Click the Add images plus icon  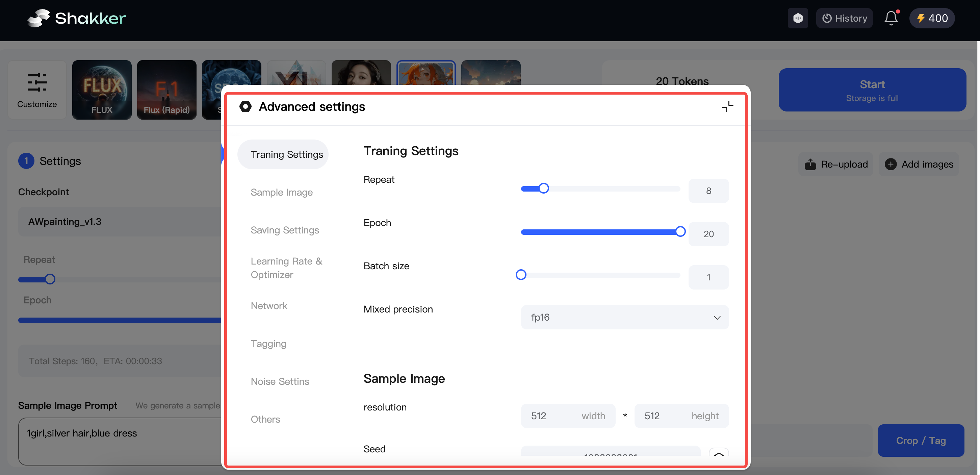(x=891, y=164)
